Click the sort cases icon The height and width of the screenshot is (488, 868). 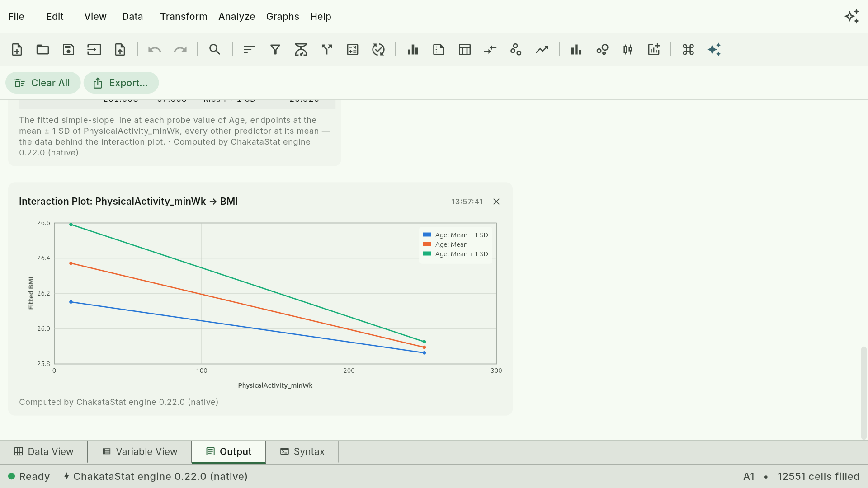click(x=250, y=50)
